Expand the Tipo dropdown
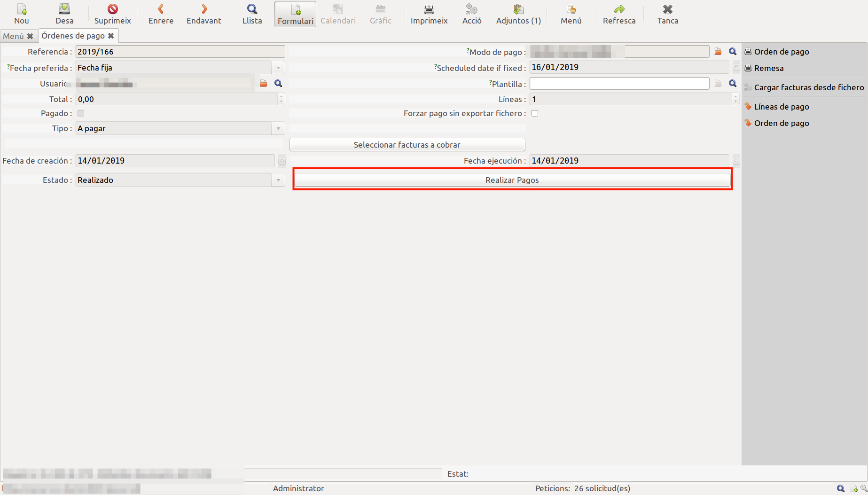Image resolution: width=868 pixels, height=495 pixels. [x=278, y=129]
